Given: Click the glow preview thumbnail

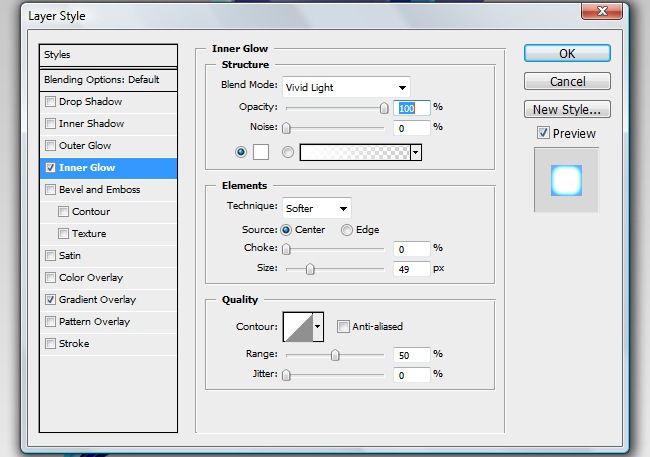Looking at the screenshot, I should [566, 180].
